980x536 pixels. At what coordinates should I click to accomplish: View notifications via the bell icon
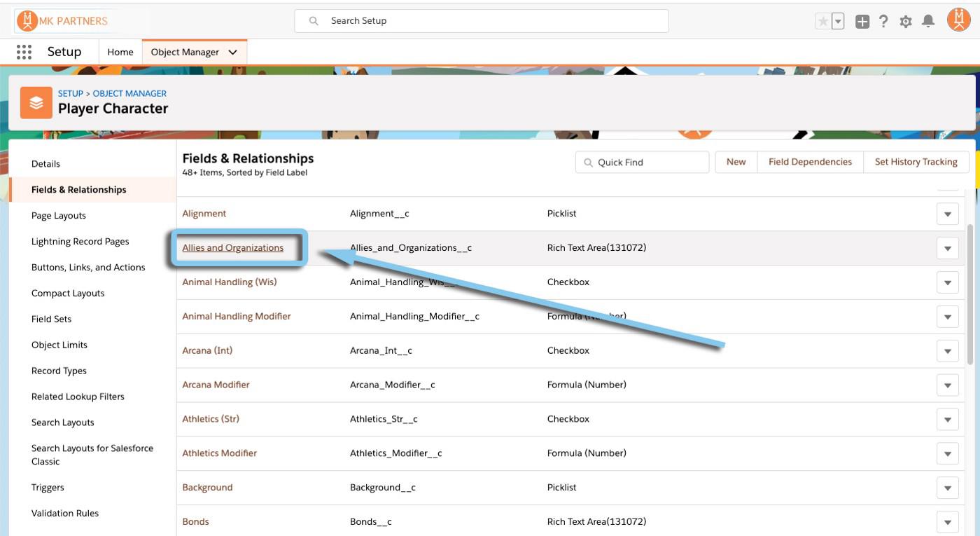pos(929,21)
